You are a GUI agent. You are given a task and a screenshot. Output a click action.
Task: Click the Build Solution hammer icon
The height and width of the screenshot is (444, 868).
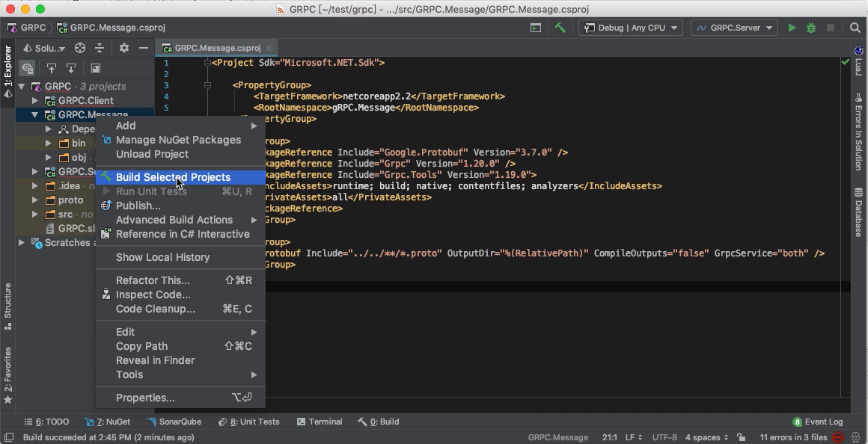(560, 28)
